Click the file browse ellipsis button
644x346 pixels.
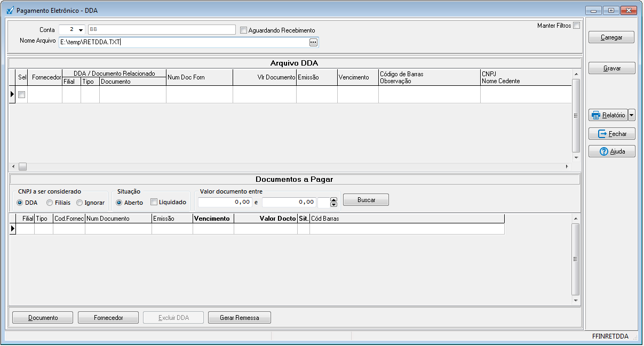pyautogui.click(x=313, y=42)
